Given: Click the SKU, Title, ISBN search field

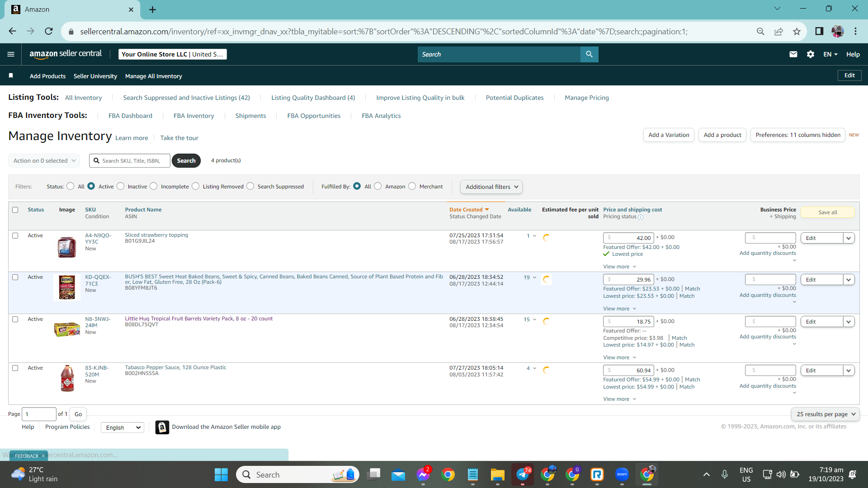Looking at the screenshot, I should pos(130,160).
